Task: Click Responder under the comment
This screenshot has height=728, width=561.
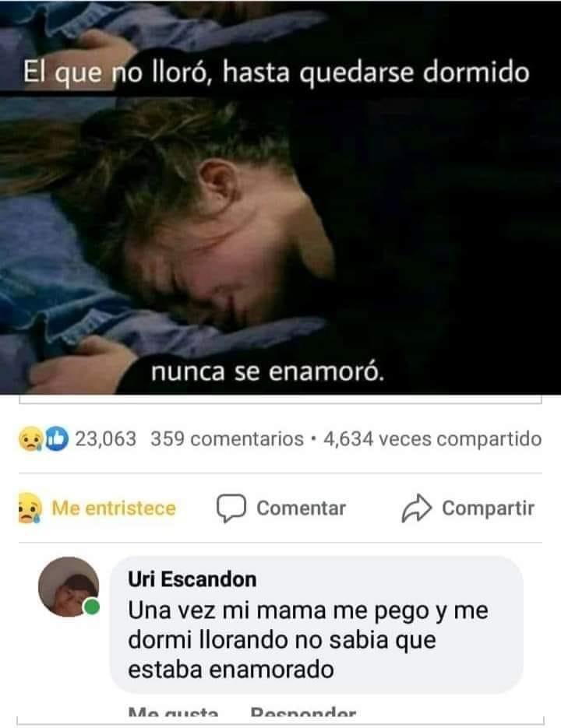Action: [x=303, y=712]
